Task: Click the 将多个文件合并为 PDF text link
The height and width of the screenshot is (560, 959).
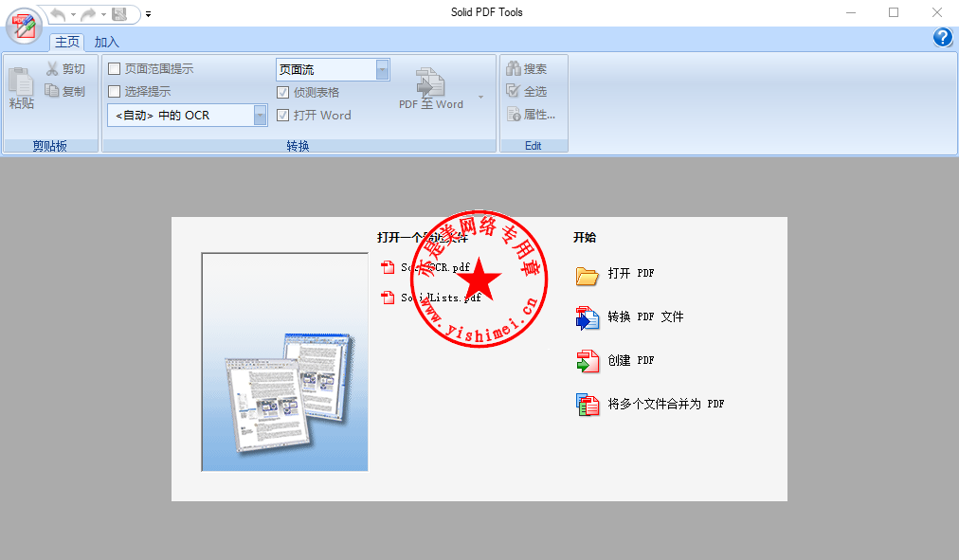Action: pos(666,404)
